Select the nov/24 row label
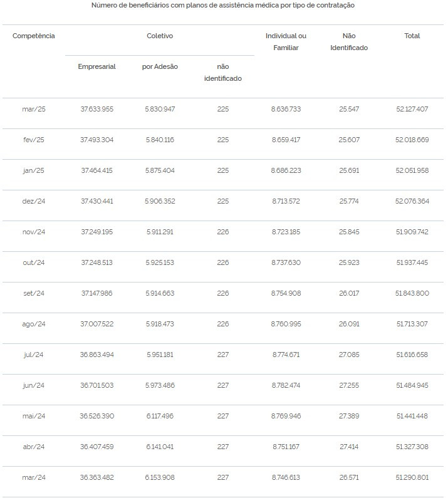 pyautogui.click(x=34, y=232)
